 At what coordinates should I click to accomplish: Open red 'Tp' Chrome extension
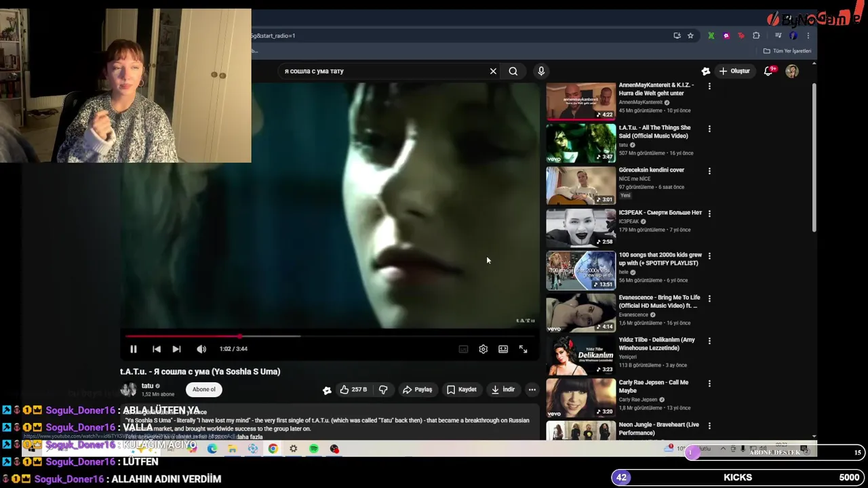pyautogui.click(x=741, y=36)
